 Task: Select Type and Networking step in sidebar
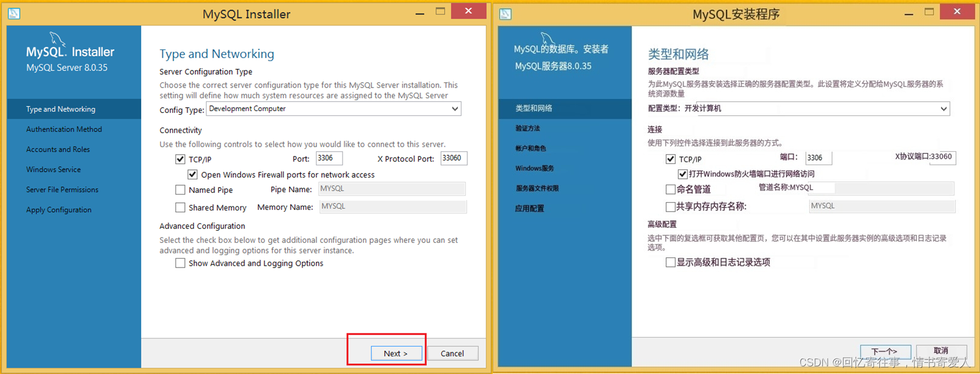pos(74,109)
